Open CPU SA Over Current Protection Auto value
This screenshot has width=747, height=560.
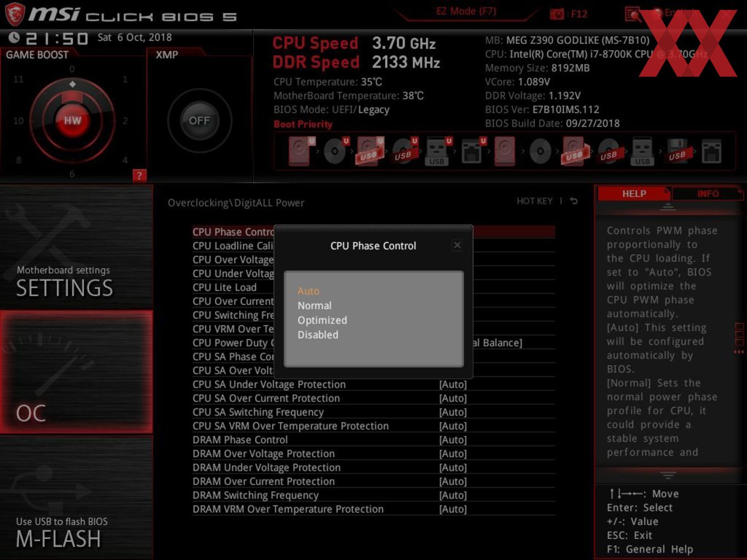click(x=453, y=398)
